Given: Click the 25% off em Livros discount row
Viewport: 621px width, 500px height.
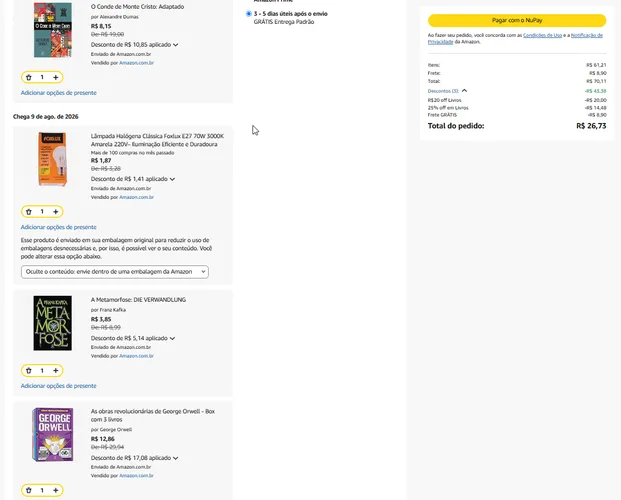Looking at the screenshot, I should [x=517, y=108].
